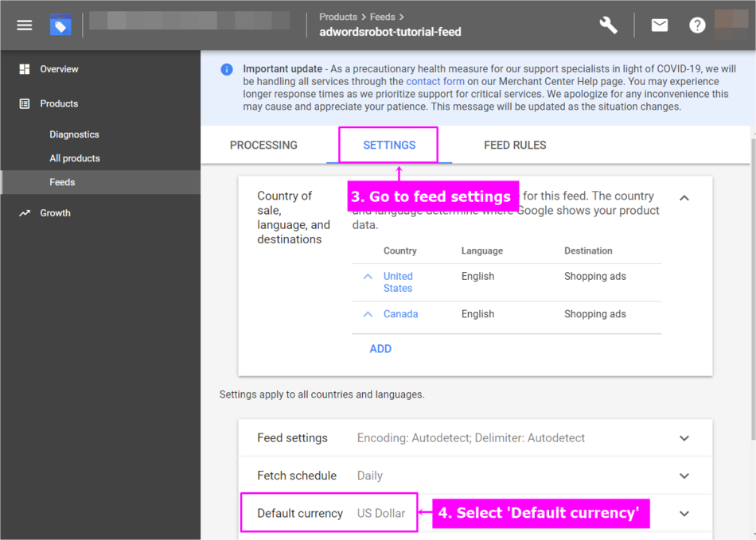Click the Feeds breadcrumb link

382,17
